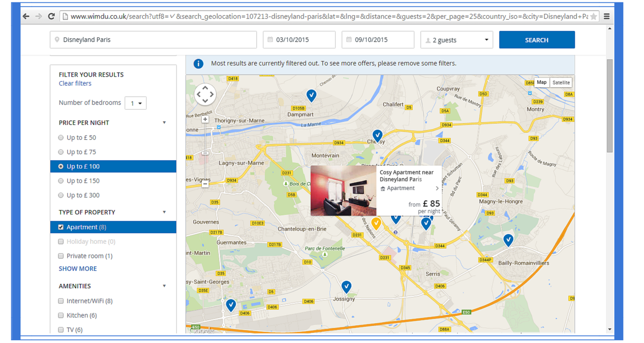Go back with the browser back arrow

(x=26, y=16)
